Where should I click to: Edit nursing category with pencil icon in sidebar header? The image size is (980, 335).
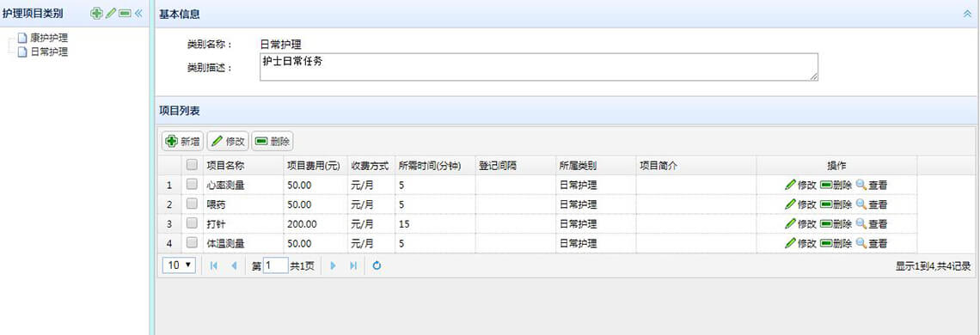pos(111,13)
